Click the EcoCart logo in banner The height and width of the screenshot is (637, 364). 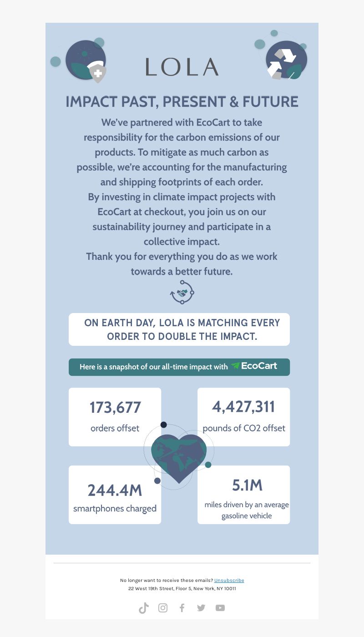coord(254,366)
